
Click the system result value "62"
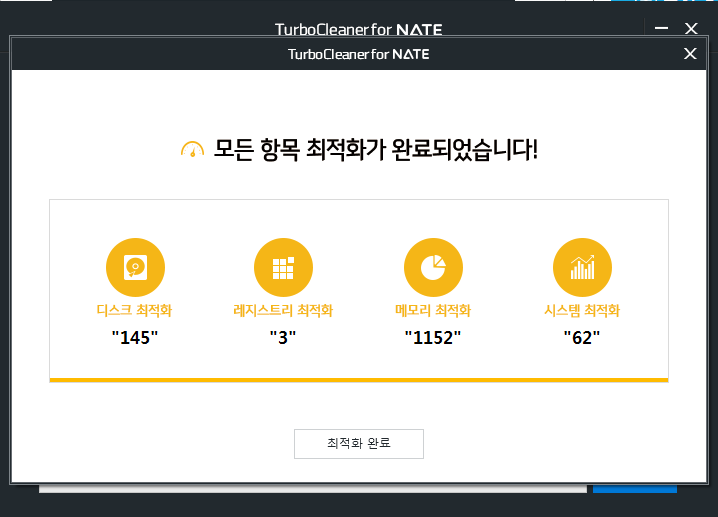pyautogui.click(x=582, y=337)
